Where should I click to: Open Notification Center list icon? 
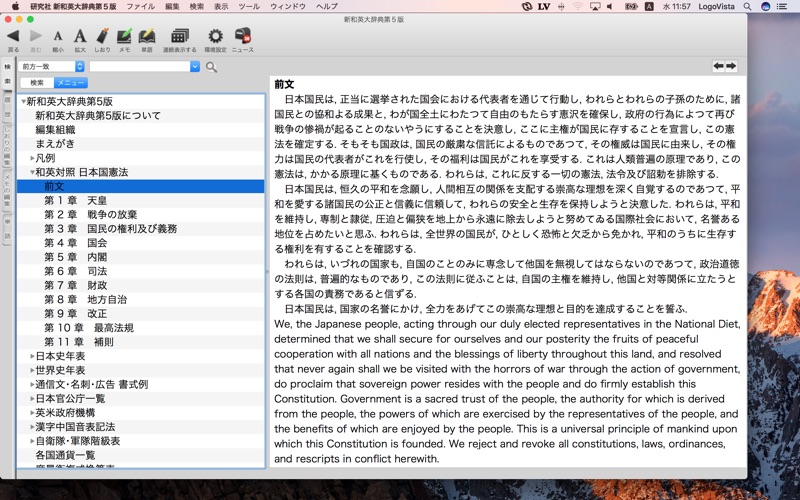pyautogui.click(x=782, y=6)
